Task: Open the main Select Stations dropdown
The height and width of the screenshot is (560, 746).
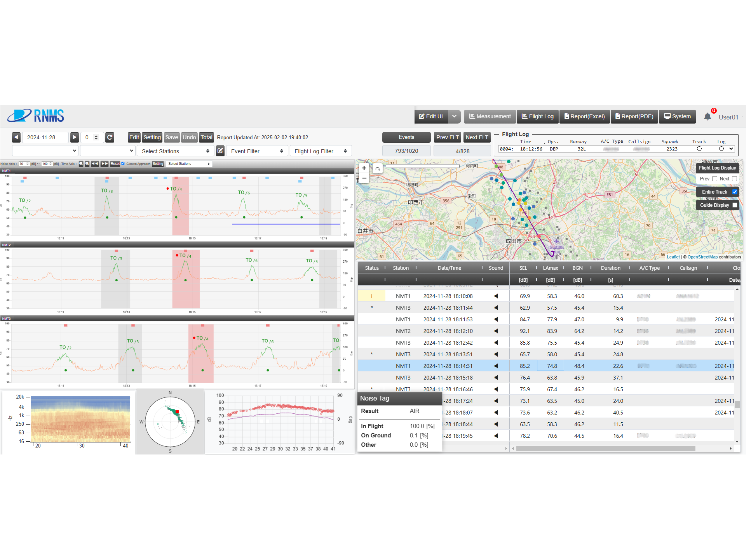Action: tap(175, 151)
